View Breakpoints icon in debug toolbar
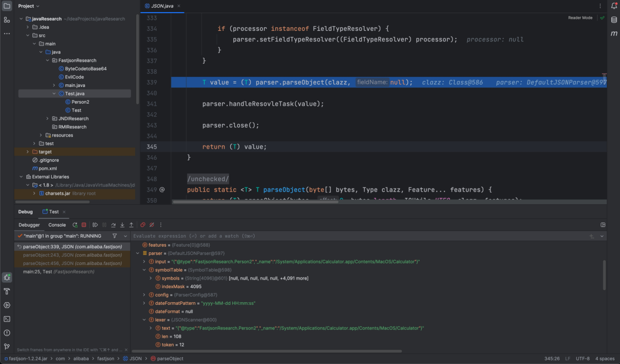Screen dimensions: 620x364 (x=143, y=225)
